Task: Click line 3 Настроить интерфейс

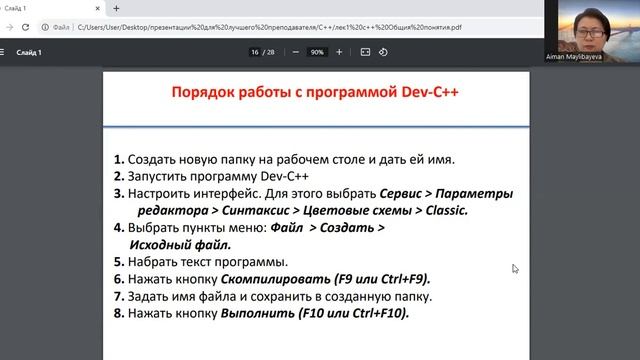Action: click(x=313, y=193)
